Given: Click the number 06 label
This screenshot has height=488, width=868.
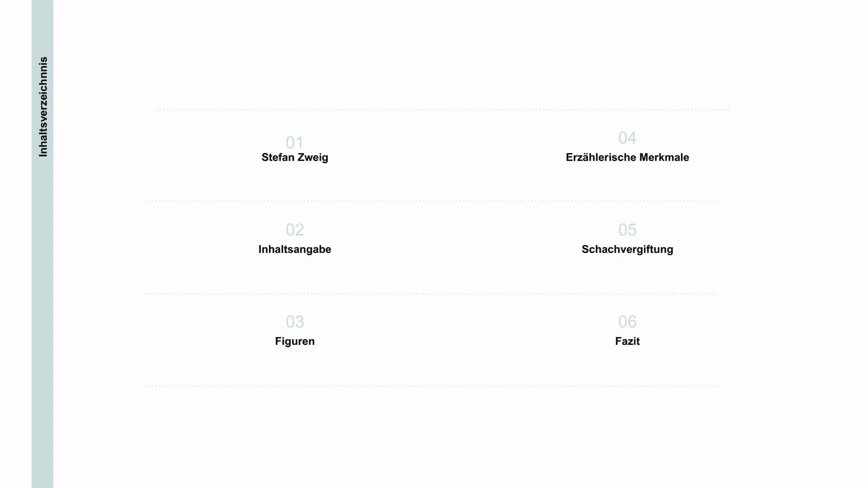Looking at the screenshot, I should coord(627,322).
